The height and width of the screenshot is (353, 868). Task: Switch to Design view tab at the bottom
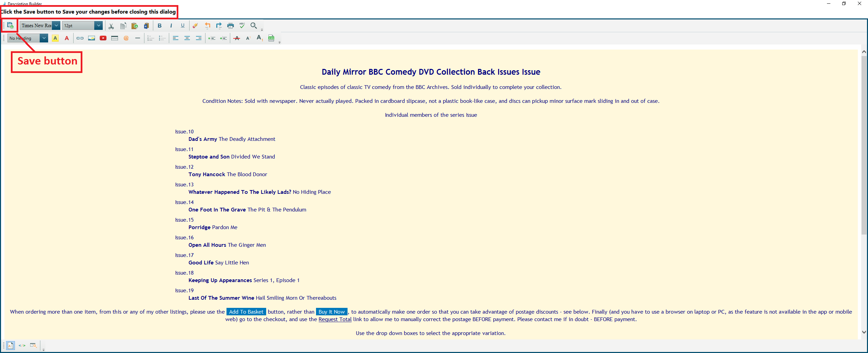pyautogui.click(x=11, y=346)
